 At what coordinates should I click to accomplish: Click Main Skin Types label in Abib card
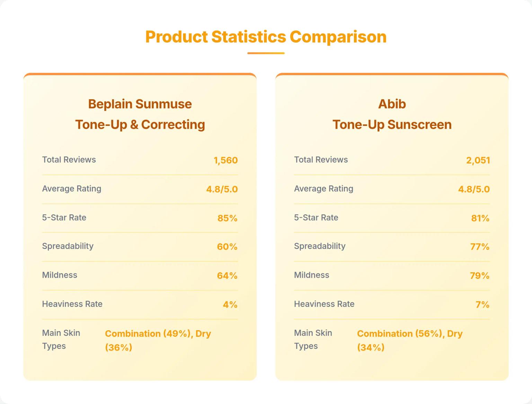[x=313, y=339]
